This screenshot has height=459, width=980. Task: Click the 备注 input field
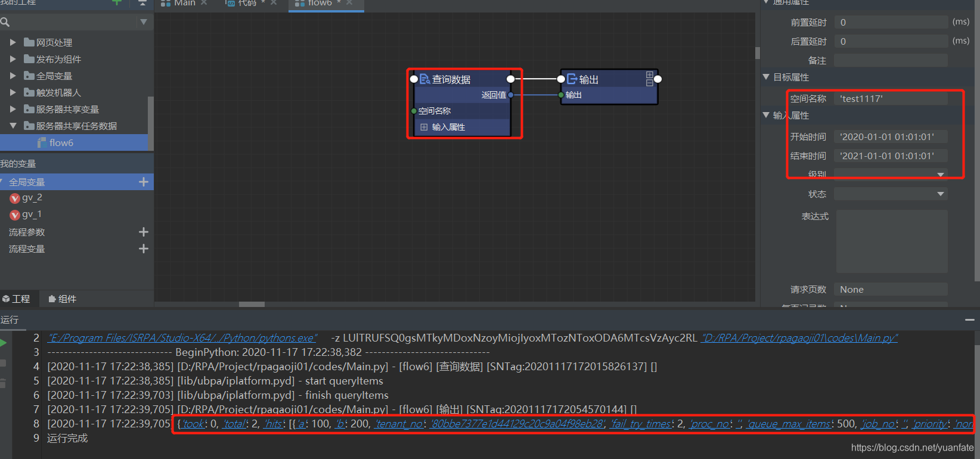pos(891,60)
